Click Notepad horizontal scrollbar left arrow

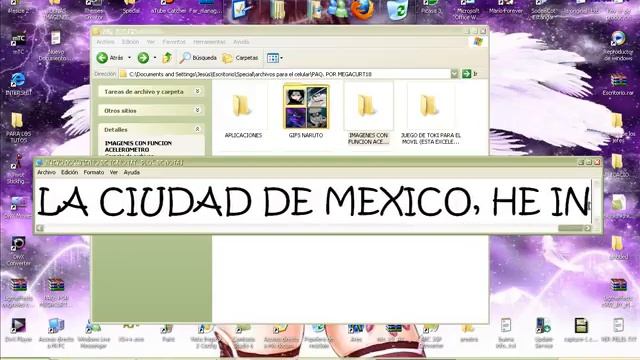(x=40, y=228)
